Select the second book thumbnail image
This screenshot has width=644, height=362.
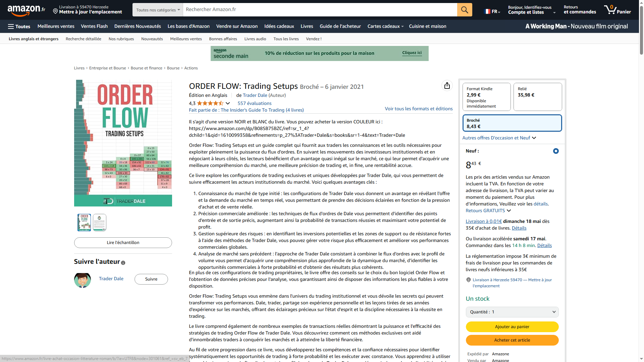(x=100, y=223)
